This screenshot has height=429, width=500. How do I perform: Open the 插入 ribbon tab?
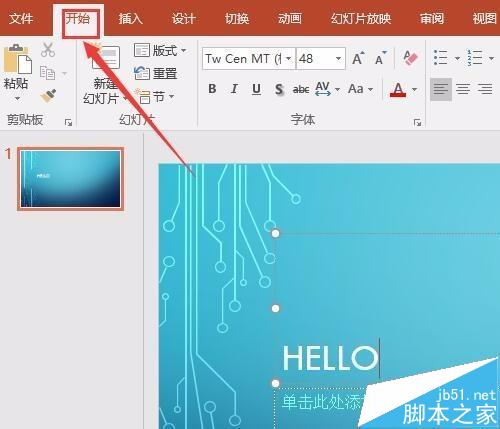[x=131, y=18]
